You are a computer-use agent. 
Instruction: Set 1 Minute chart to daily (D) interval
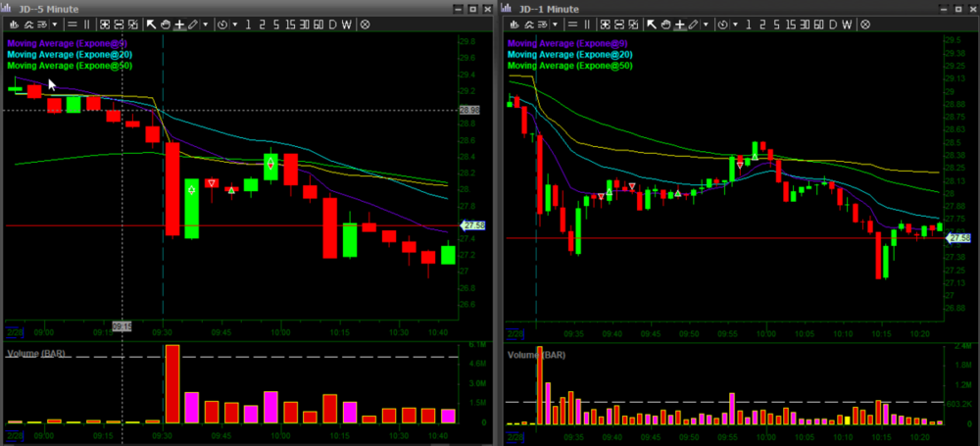click(832, 24)
